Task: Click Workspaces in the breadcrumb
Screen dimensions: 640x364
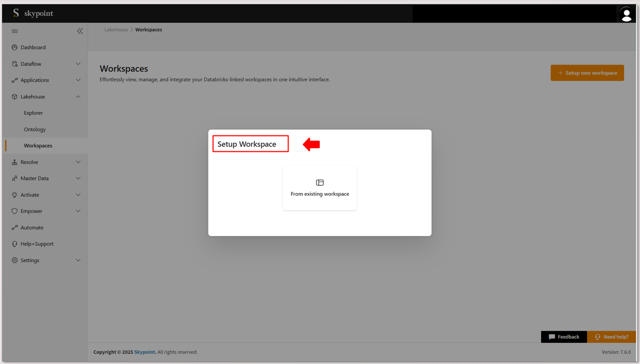Action: [149, 30]
